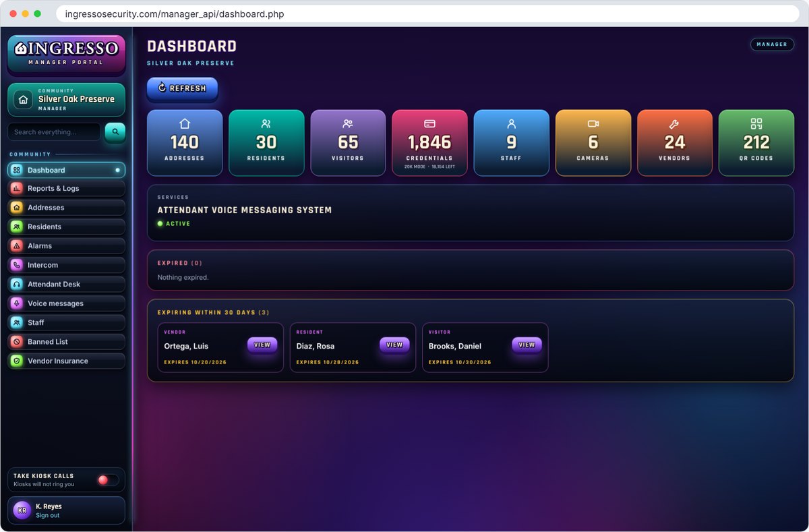Viewport: 809px width, 532px height.
Task: Click the person icon on Staff tile
Action: tap(511, 124)
